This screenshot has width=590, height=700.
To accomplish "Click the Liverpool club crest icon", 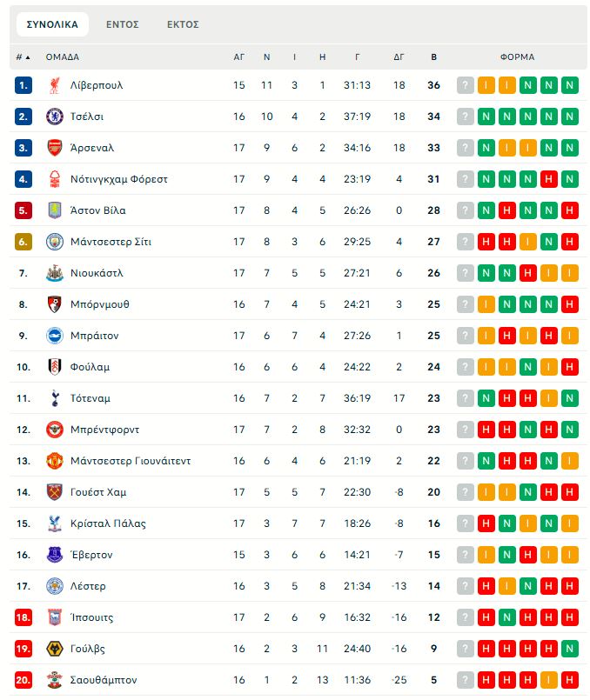I will [55, 85].
